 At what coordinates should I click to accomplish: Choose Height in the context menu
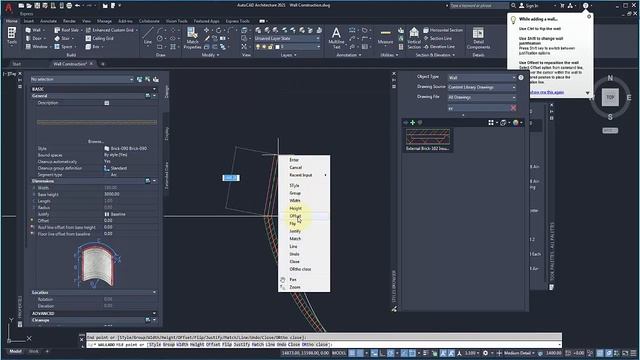tap(296, 208)
